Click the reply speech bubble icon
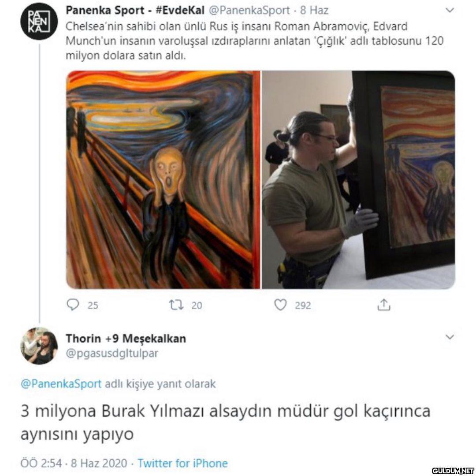Screen dimensions: 476x476 (x=73, y=305)
